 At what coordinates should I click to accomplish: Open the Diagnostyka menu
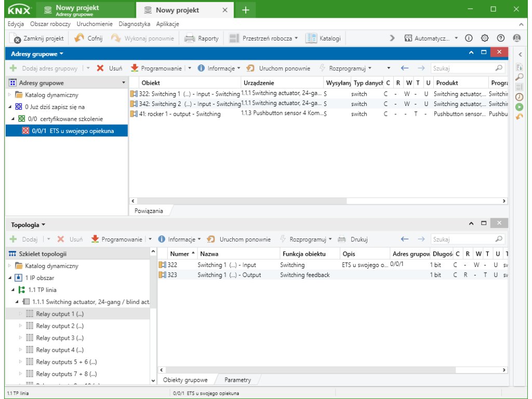(x=134, y=24)
